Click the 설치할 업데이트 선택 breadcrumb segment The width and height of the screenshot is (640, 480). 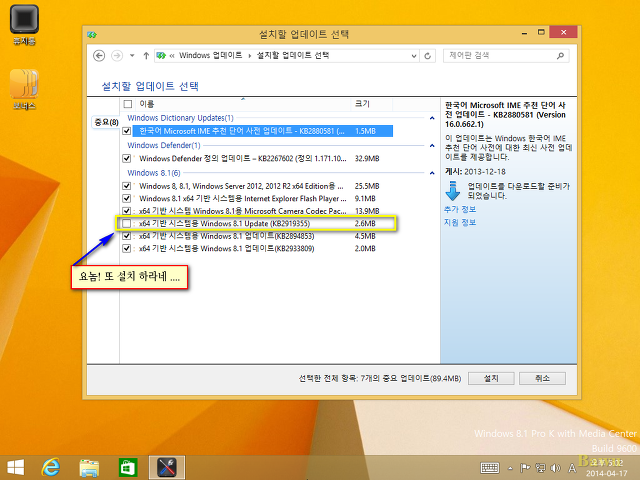click(x=293, y=55)
